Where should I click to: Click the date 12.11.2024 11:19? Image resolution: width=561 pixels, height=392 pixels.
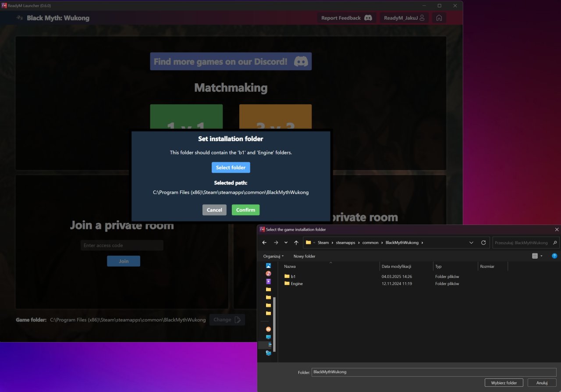point(397,284)
